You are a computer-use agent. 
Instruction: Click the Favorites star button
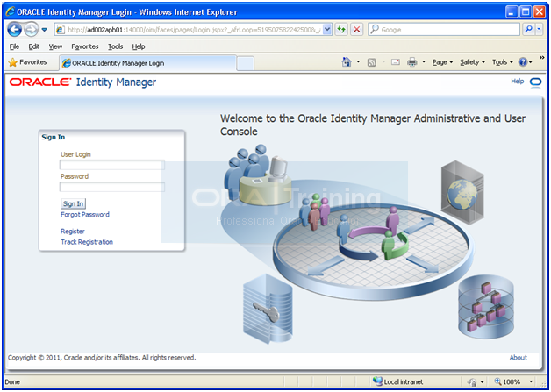[27, 62]
